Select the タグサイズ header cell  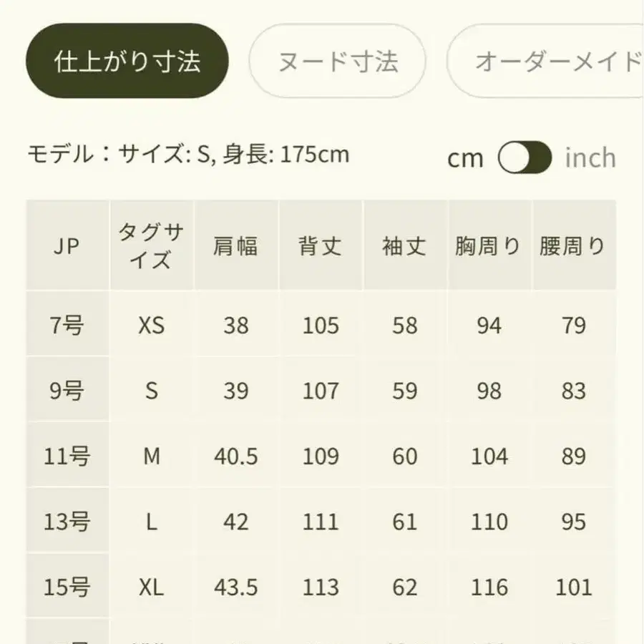click(x=152, y=245)
